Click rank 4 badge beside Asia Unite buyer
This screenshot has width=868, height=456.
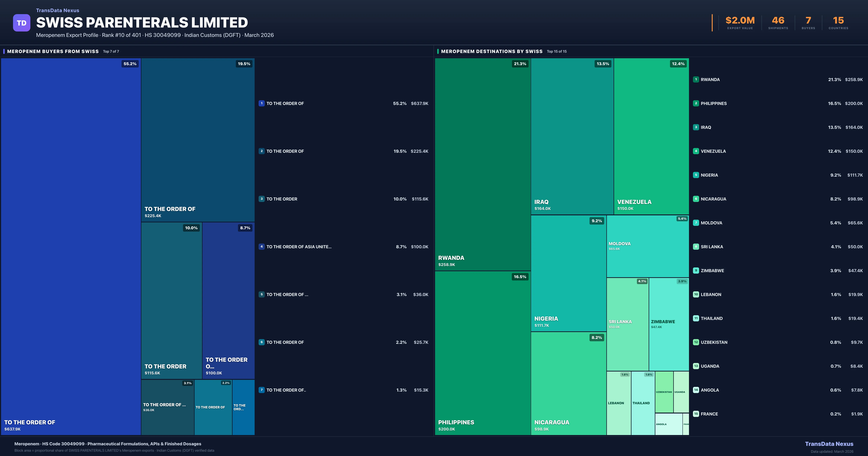pyautogui.click(x=261, y=247)
